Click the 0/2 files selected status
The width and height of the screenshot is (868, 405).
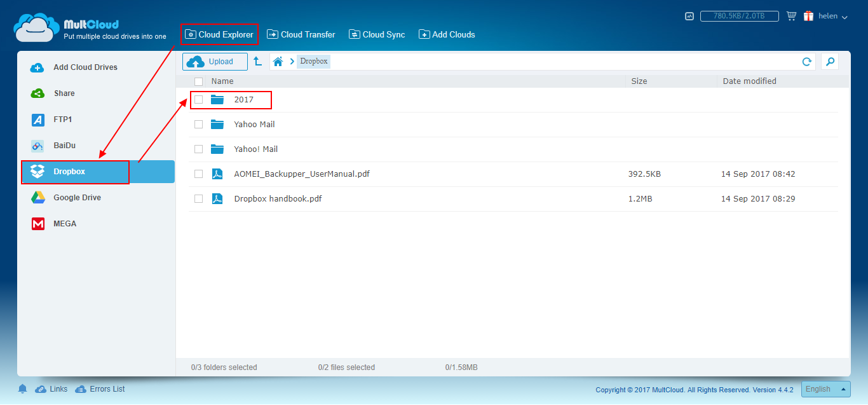pyautogui.click(x=346, y=367)
